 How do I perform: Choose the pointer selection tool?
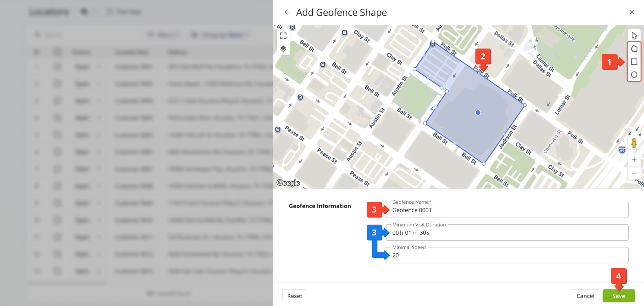pyautogui.click(x=634, y=36)
